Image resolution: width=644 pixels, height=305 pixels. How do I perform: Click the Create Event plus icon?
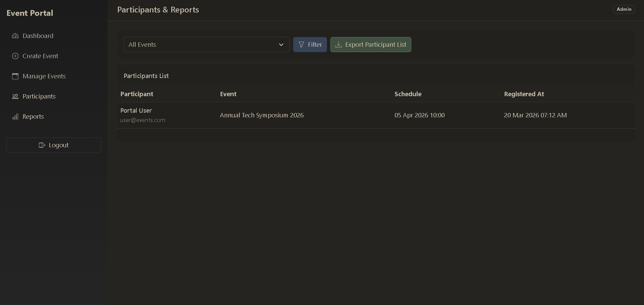click(x=15, y=56)
